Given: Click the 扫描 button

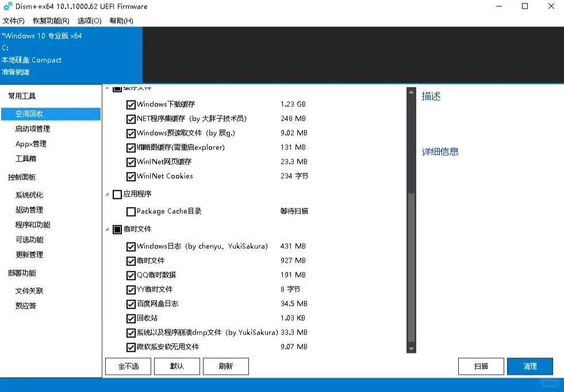Looking at the screenshot, I should coord(481,366).
